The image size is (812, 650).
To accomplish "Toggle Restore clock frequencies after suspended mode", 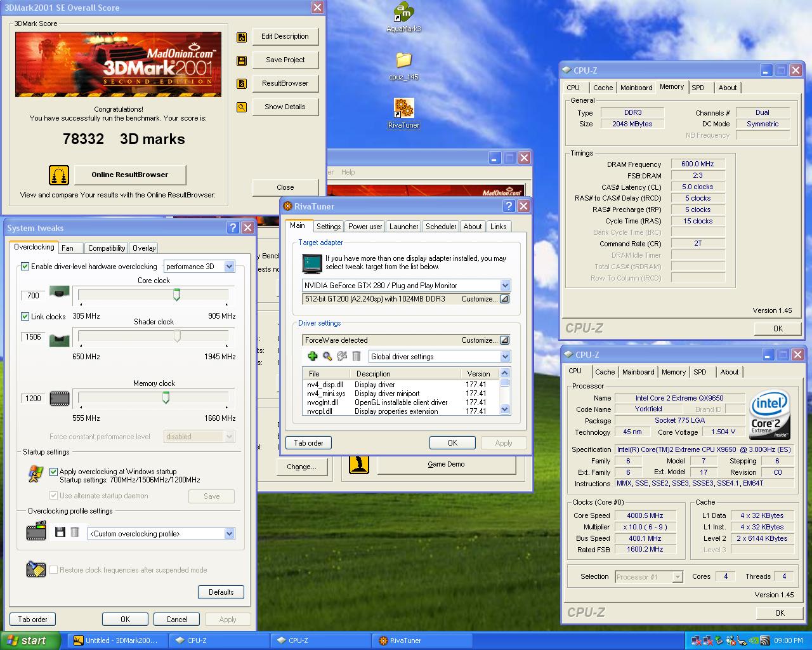I will pyautogui.click(x=53, y=570).
